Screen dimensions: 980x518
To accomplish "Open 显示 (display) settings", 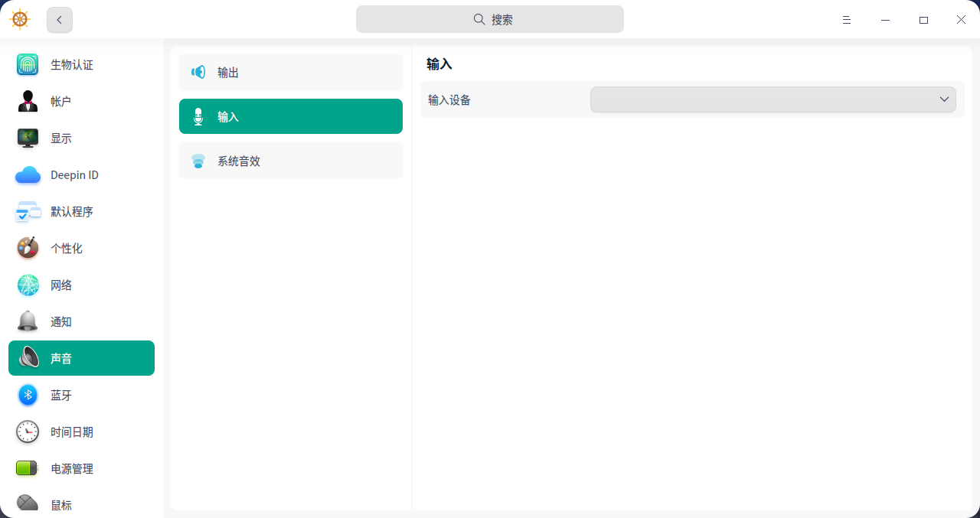I will 60,138.
